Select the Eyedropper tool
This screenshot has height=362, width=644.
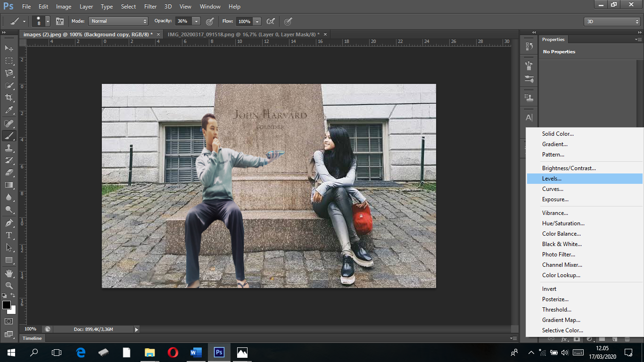pyautogui.click(x=9, y=110)
